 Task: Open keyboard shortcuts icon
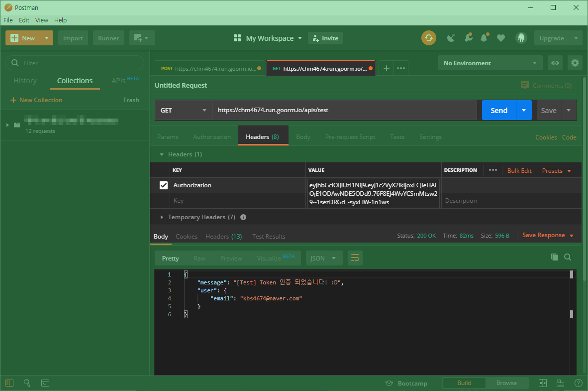point(560,383)
